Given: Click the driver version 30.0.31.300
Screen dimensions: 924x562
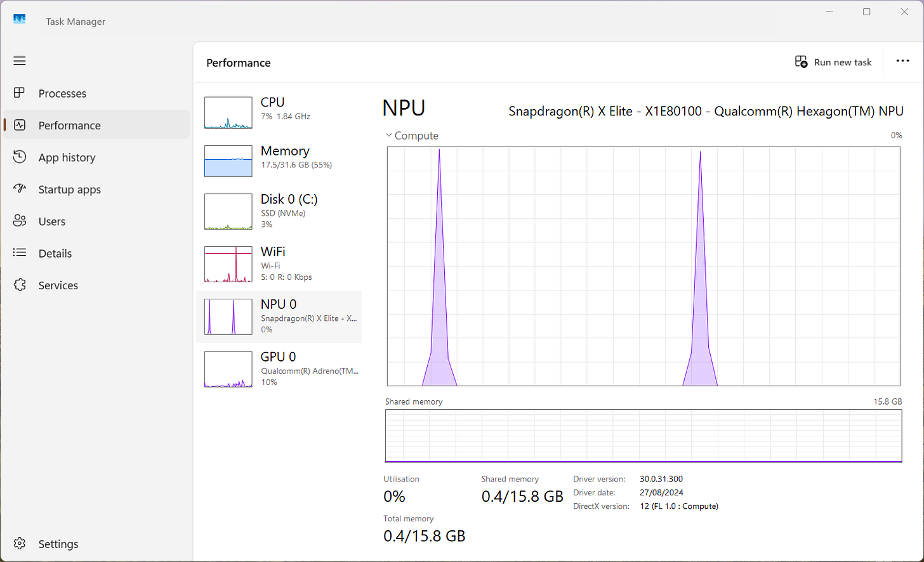Looking at the screenshot, I should 661,479.
